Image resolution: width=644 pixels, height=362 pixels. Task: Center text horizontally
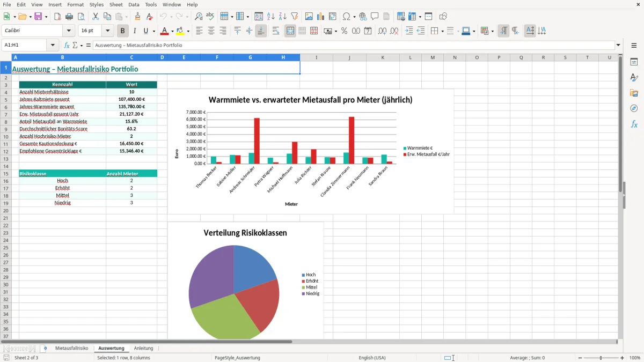pyautogui.click(x=211, y=31)
